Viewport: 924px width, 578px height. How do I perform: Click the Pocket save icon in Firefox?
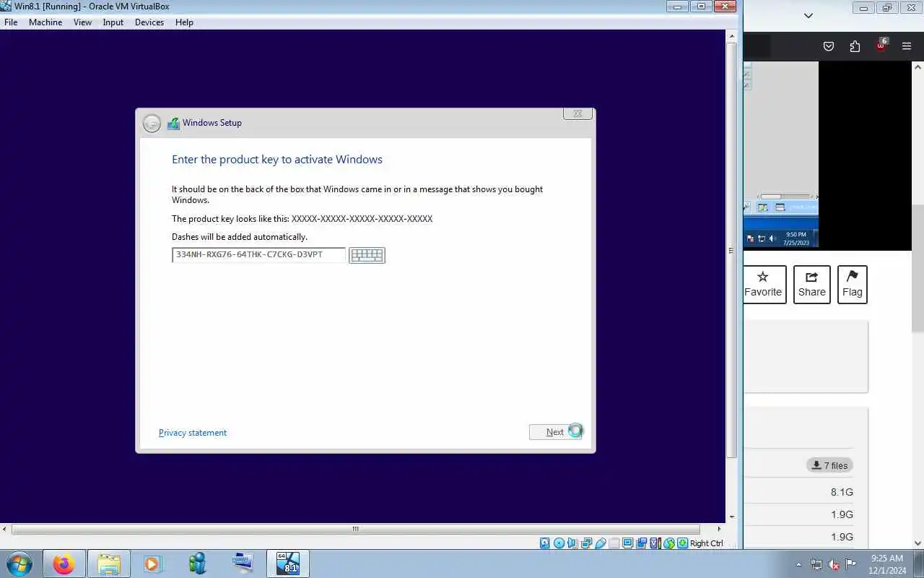829,46
